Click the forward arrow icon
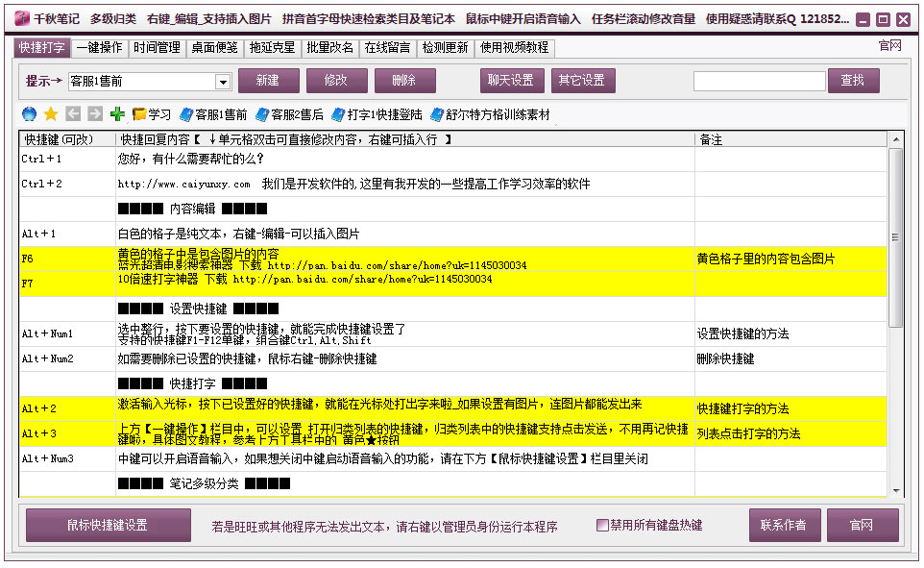 point(95,113)
